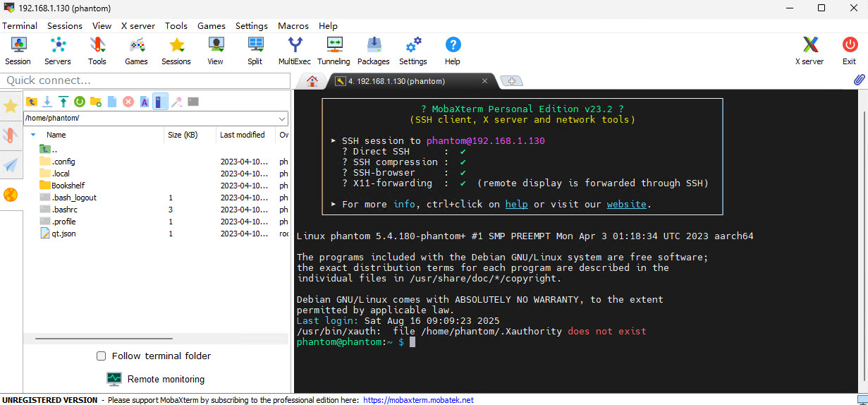The height and width of the screenshot is (405, 868).
Task: Open the X server menu
Action: tap(138, 25)
